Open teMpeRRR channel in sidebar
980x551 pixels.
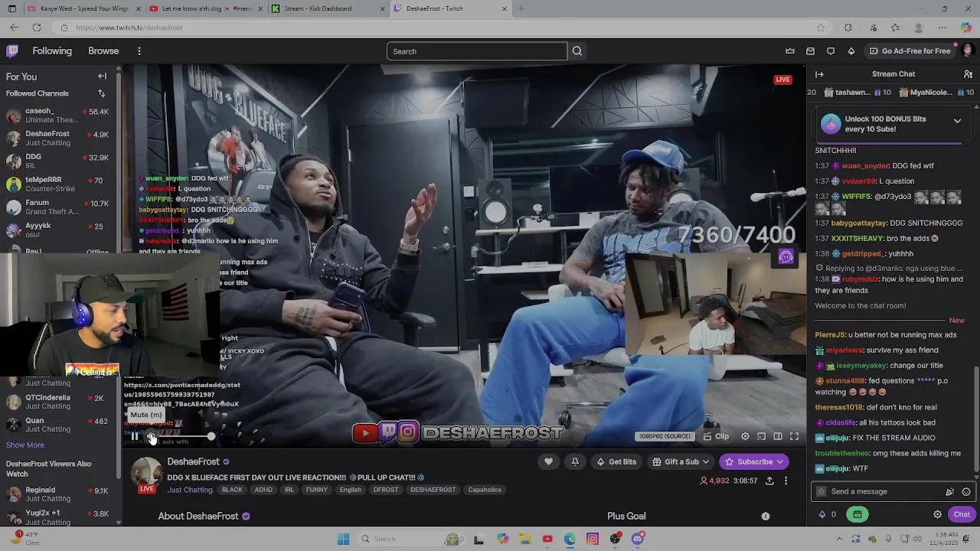coord(58,184)
